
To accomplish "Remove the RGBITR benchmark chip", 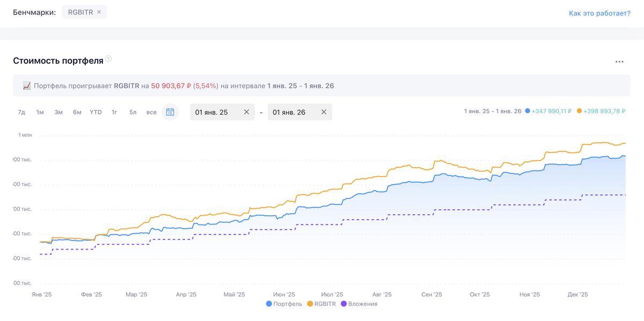I will click(99, 12).
